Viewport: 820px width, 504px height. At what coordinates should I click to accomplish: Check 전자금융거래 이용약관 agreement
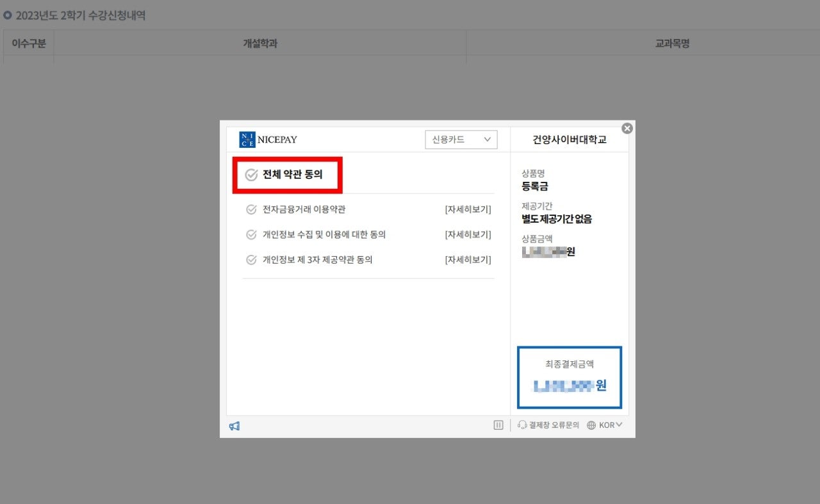click(x=252, y=209)
